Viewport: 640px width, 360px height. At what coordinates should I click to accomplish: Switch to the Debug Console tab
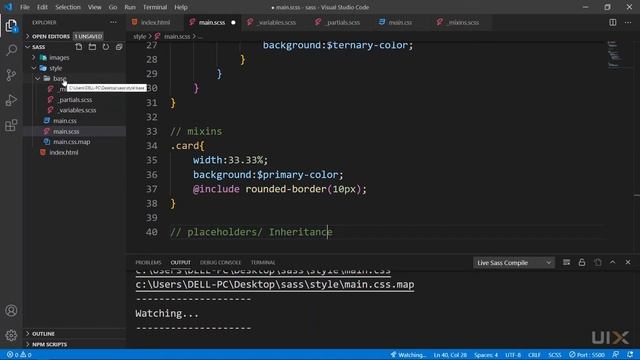point(220,262)
